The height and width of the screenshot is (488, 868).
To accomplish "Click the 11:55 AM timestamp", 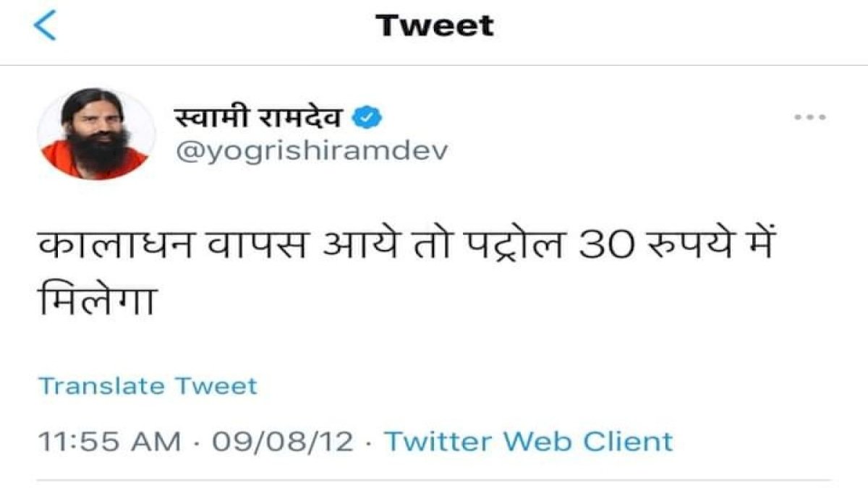I will 109,440.
